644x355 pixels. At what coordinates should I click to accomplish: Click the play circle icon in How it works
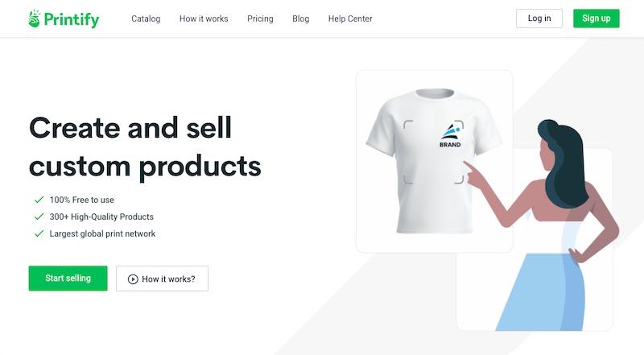pyautogui.click(x=133, y=279)
